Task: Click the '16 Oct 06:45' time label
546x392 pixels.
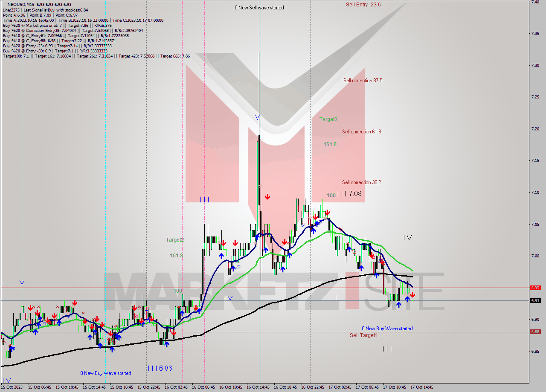Action: pyautogui.click(x=203, y=387)
